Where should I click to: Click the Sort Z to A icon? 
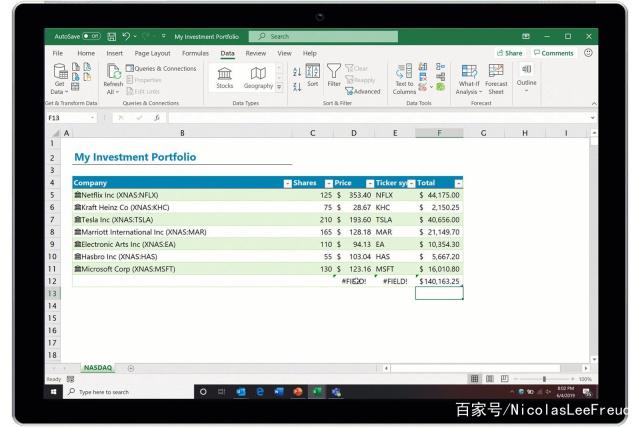[x=297, y=87]
